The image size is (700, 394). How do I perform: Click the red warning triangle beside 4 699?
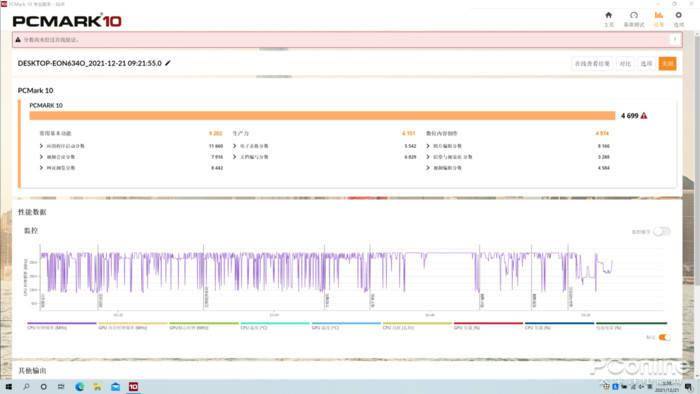coord(644,116)
